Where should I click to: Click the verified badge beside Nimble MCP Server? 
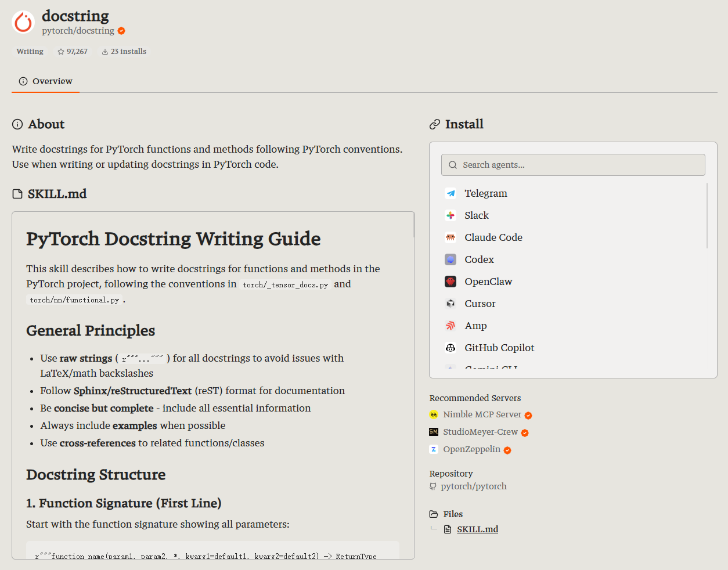pyautogui.click(x=528, y=416)
